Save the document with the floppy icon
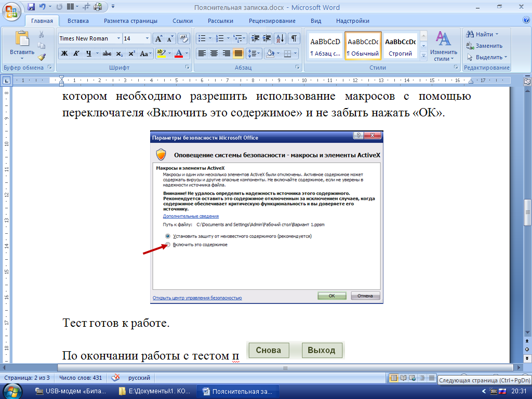 pyautogui.click(x=31, y=7)
